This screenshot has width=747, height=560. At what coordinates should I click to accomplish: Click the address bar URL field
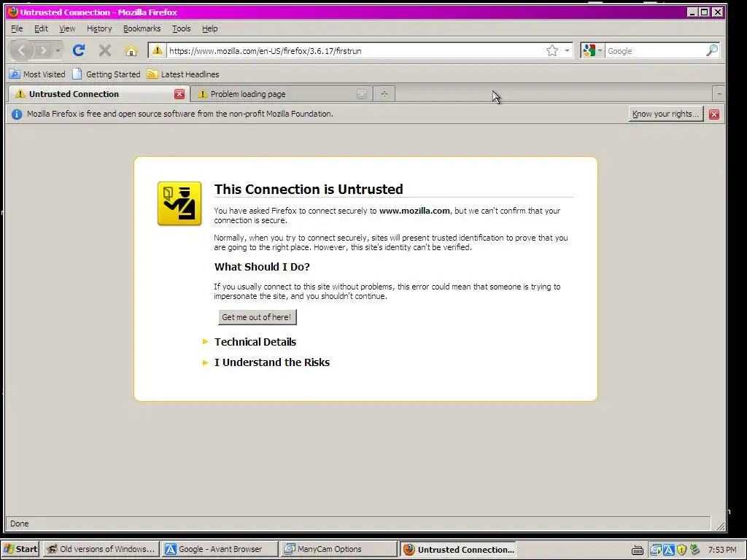pos(355,50)
